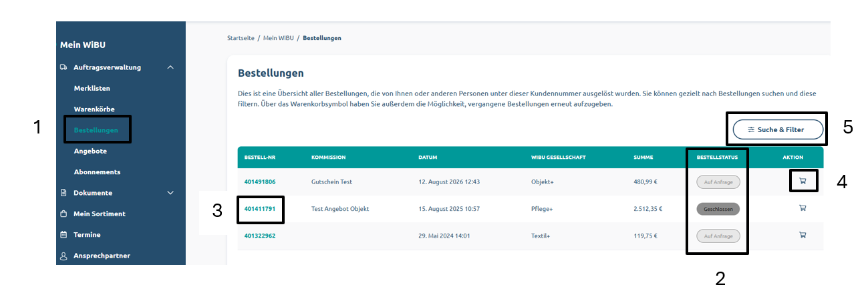The height and width of the screenshot is (289, 868).
Task: Click the Textil+ company cell
Action: point(541,236)
